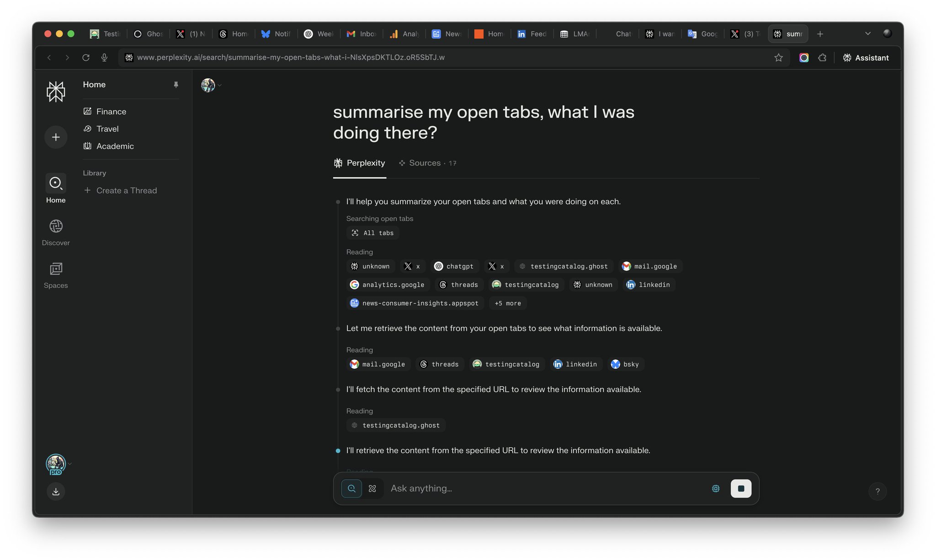Toggle Search mode in the input box
The width and height of the screenshot is (936, 560).
point(351,488)
